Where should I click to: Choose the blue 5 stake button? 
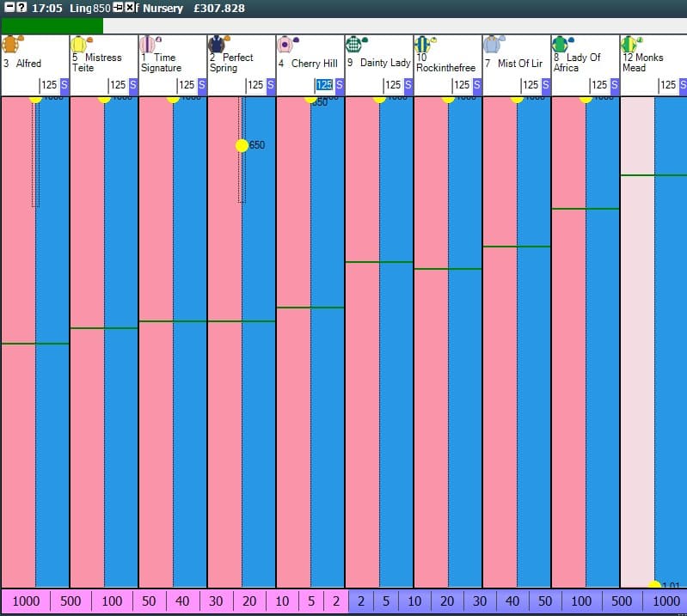coord(386,601)
